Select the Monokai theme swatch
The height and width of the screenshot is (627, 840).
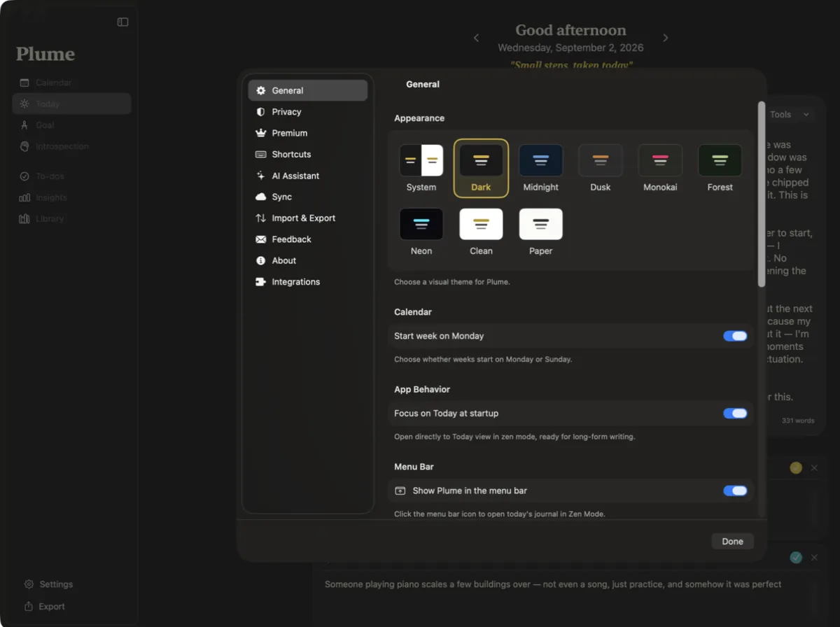click(x=660, y=160)
